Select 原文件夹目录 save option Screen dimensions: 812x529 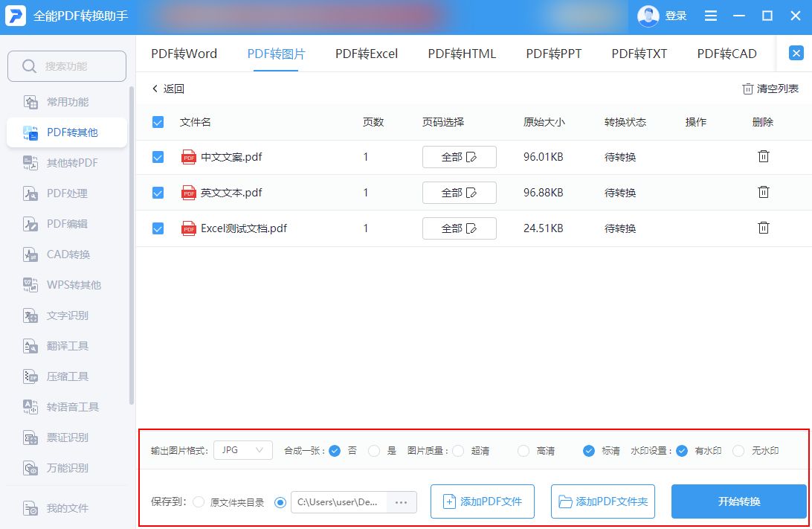pos(199,502)
